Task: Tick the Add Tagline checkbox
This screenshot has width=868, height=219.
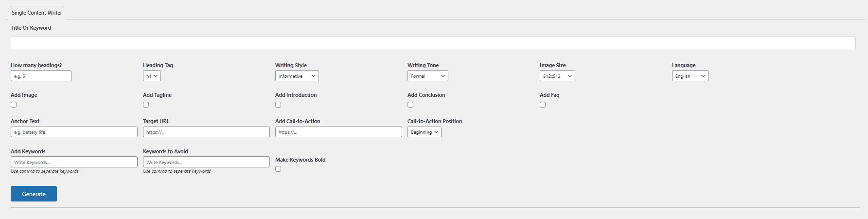Action: 146,105
